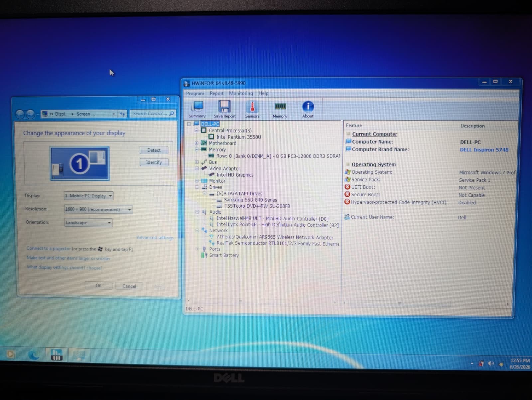Click the Atheros wireless adapter icon

211,237
